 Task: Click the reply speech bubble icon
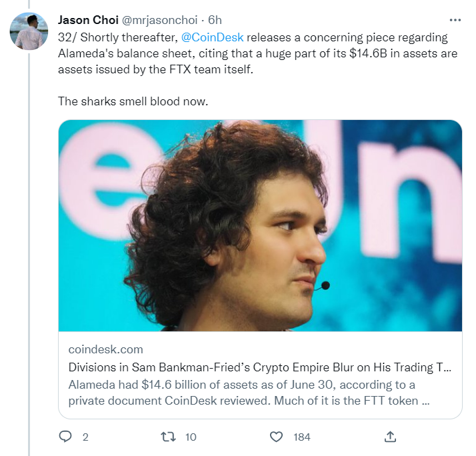[x=65, y=437]
